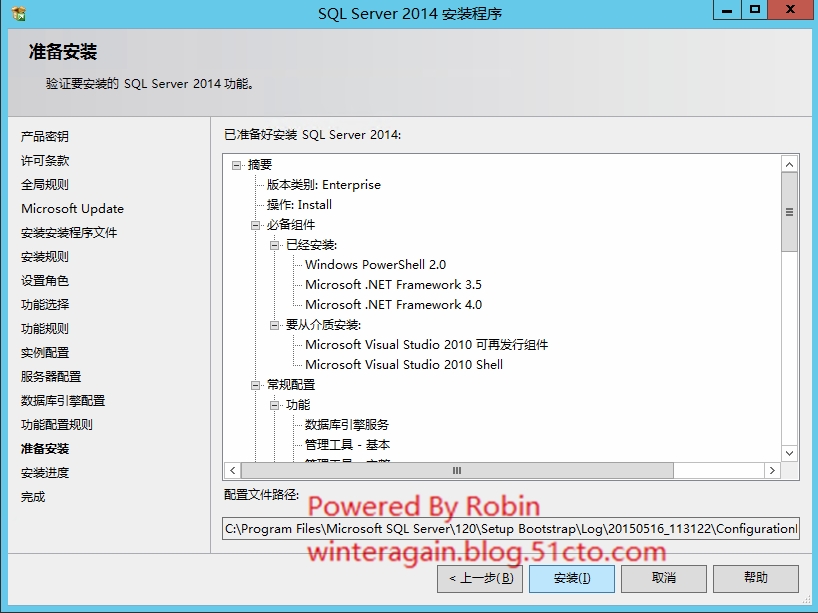Select Microsoft .NET Framework 3.5 row

point(393,285)
